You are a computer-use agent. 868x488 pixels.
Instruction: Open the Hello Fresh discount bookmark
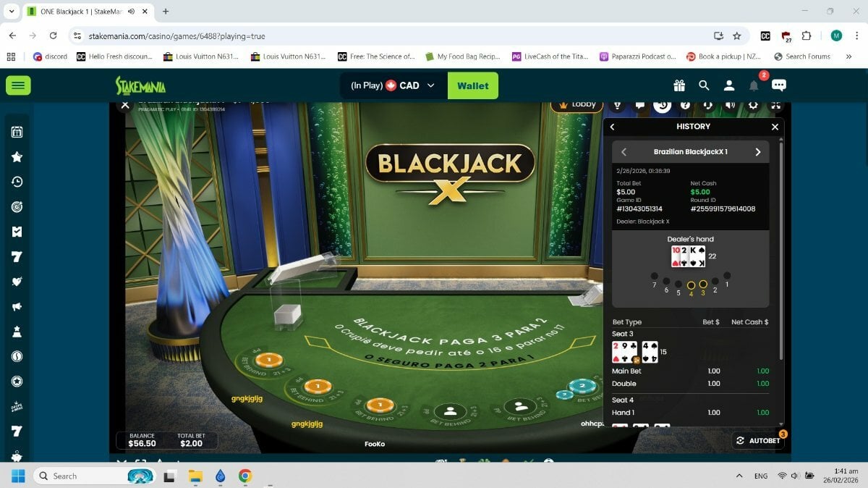click(x=116, y=56)
